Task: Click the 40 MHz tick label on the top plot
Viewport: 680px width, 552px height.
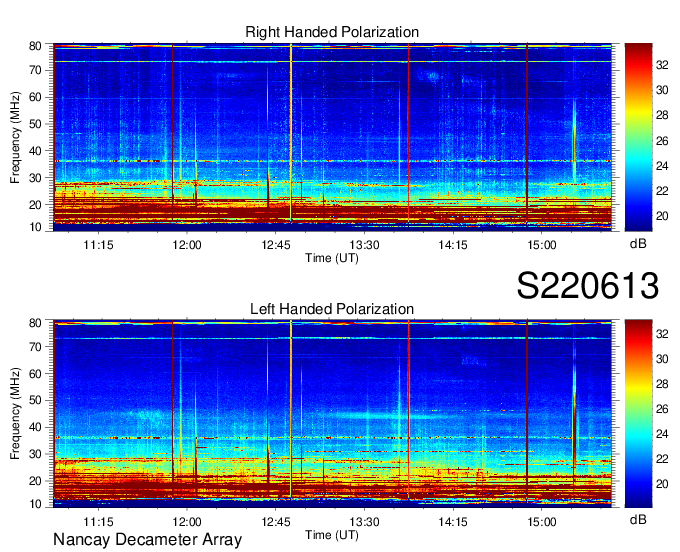Action: 35,151
